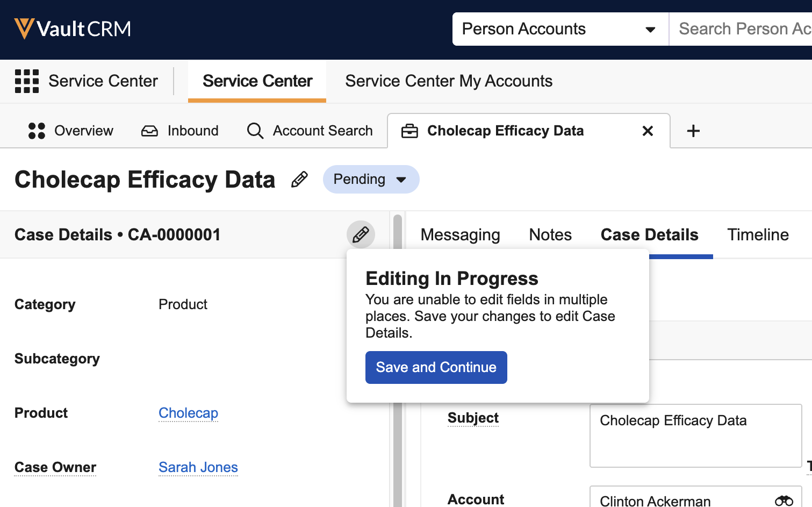812x507 pixels.
Task: Open the Cholecap product link
Action: [x=188, y=413]
